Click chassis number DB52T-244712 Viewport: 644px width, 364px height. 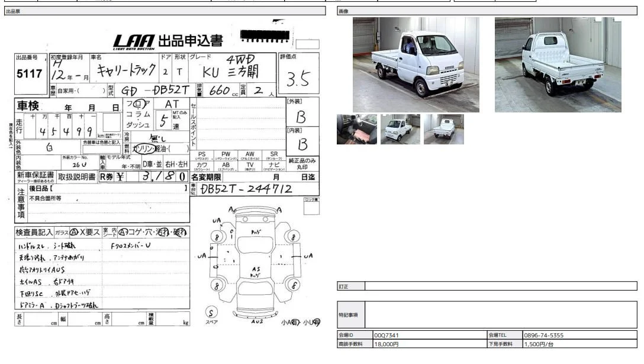246,189
